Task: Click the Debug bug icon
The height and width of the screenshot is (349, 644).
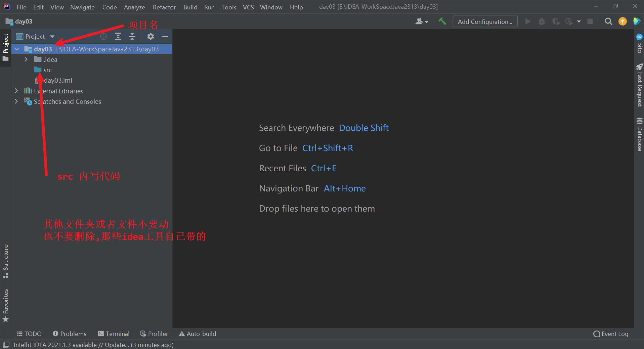Action: click(x=542, y=21)
